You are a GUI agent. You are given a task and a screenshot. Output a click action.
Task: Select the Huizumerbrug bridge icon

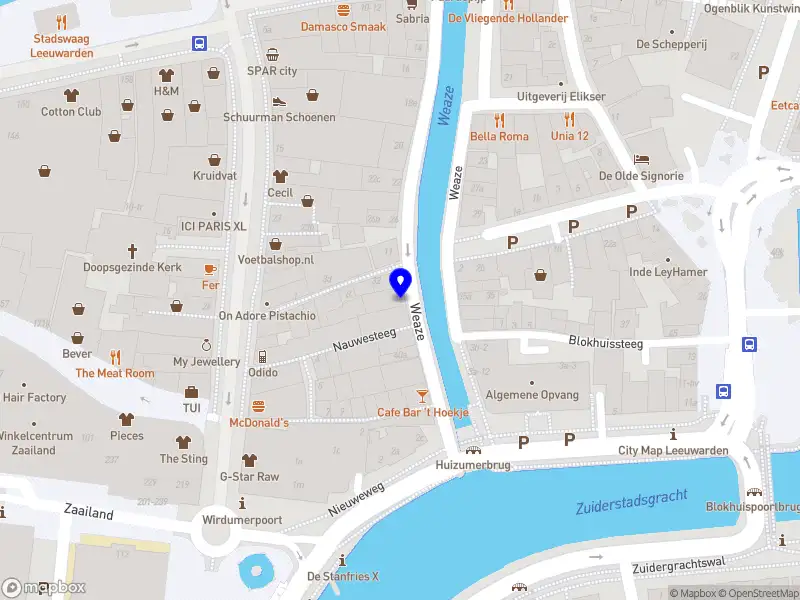coord(473,450)
